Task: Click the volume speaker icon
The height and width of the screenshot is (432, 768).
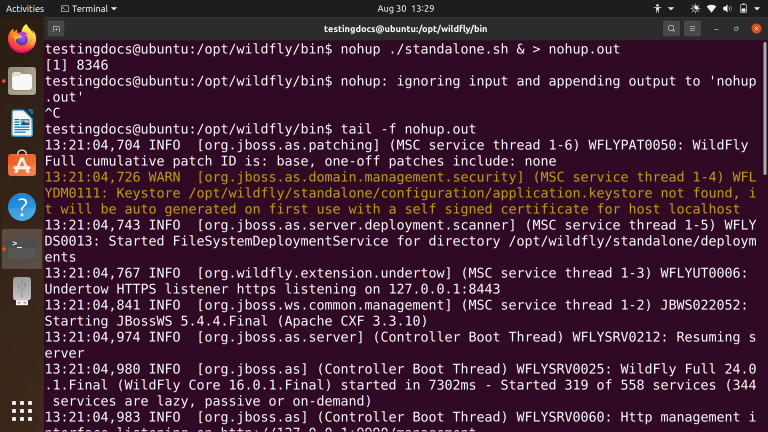Action: 727,8
